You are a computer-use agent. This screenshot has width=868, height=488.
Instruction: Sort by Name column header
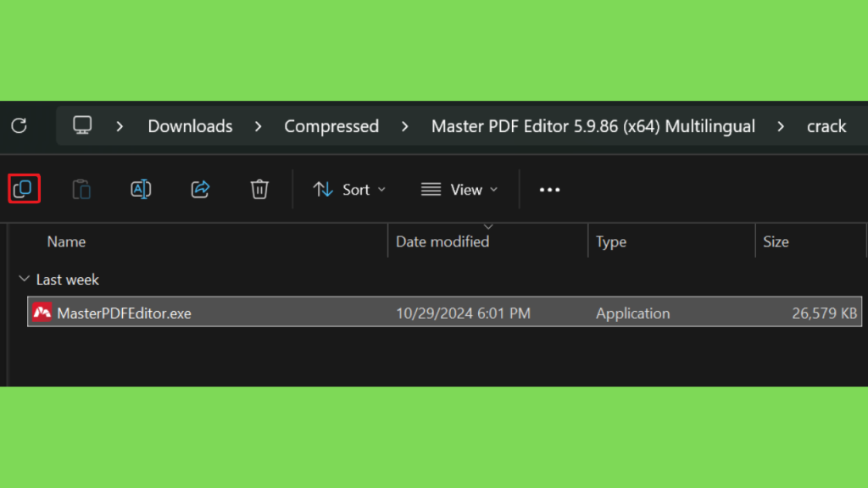(x=66, y=241)
